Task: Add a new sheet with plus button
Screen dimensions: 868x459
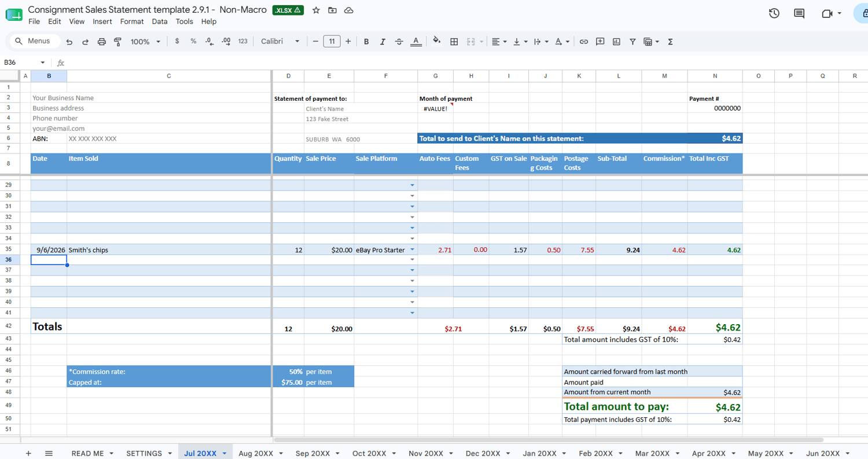Action: (x=28, y=453)
